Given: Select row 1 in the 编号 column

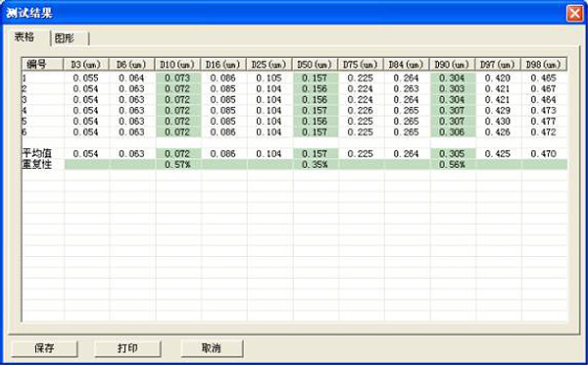Looking at the screenshot, I should pyautogui.click(x=43, y=78).
